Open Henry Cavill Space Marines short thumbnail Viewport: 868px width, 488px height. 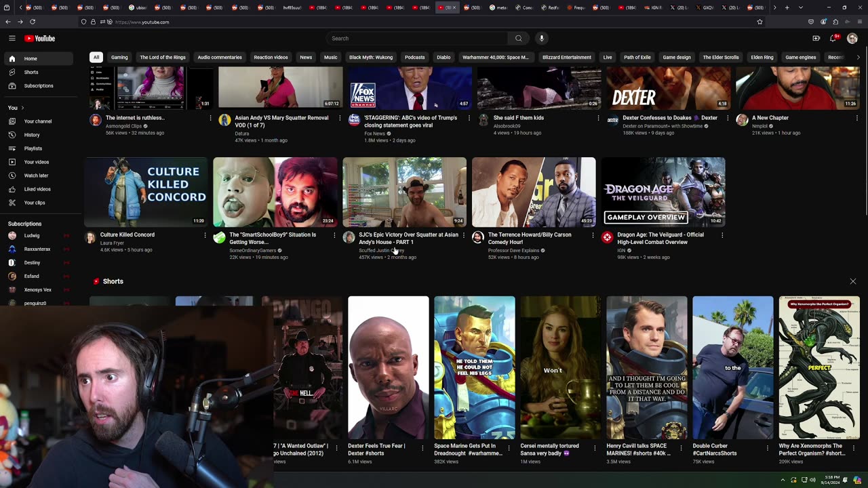pyautogui.click(x=646, y=367)
